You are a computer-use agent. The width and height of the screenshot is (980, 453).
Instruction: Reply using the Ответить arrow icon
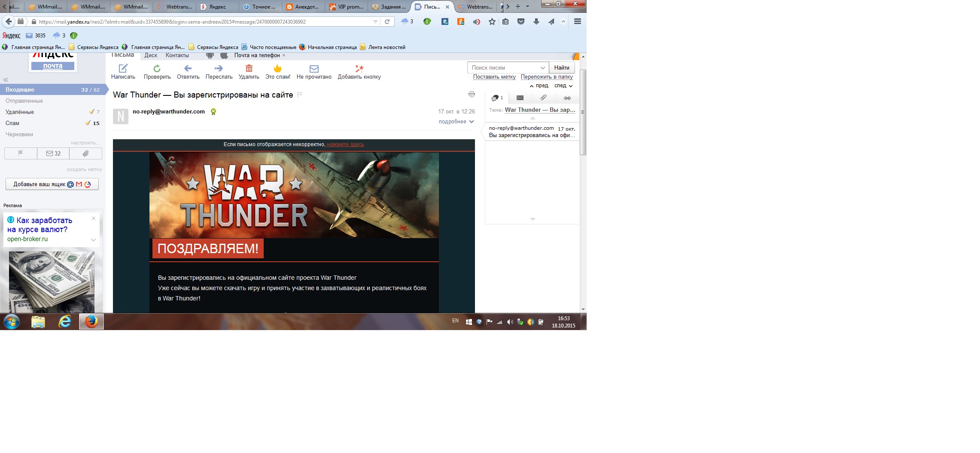[188, 68]
